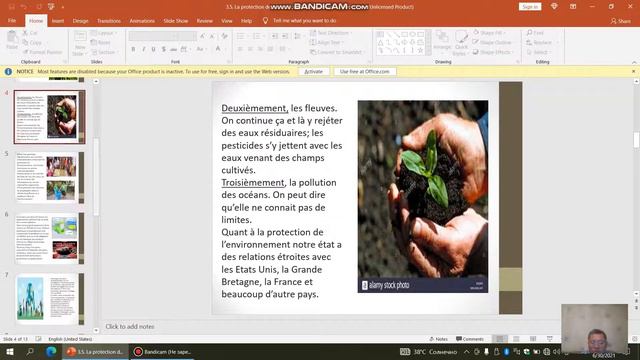Switch to the Design tab
The image size is (640, 360).
pos(80,21)
